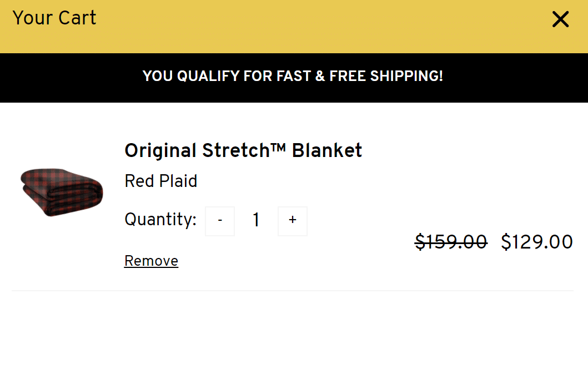
Task: Click the black shipping banner text
Action: [294, 76]
